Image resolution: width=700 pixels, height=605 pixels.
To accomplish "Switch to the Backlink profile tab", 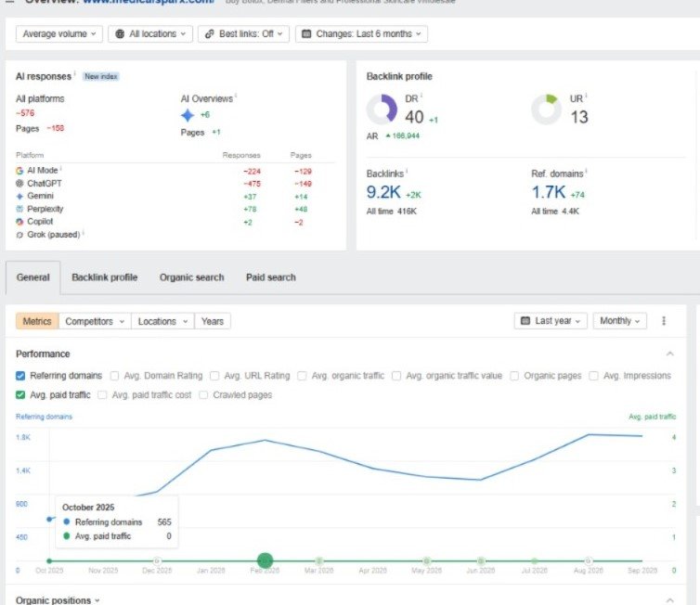I will [x=105, y=277].
